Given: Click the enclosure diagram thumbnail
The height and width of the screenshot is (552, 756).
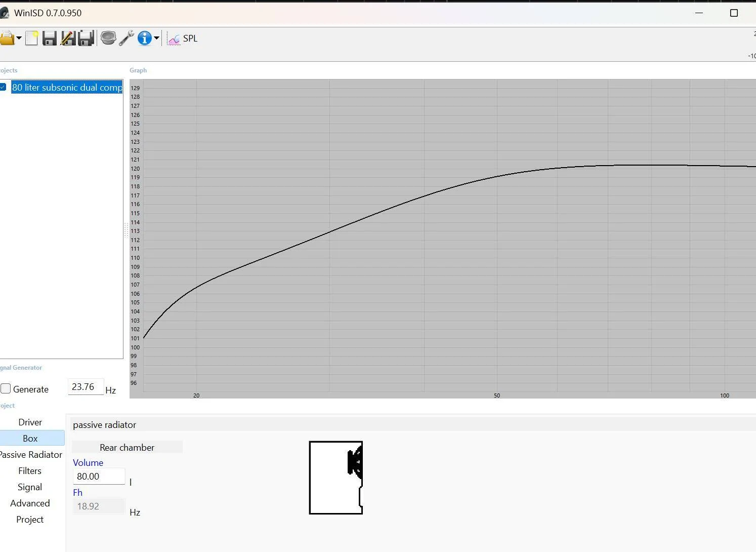Looking at the screenshot, I should click(336, 478).
